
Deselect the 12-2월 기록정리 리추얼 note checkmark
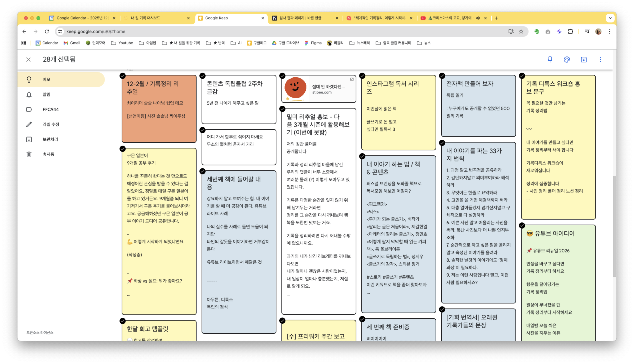point(122,76)
